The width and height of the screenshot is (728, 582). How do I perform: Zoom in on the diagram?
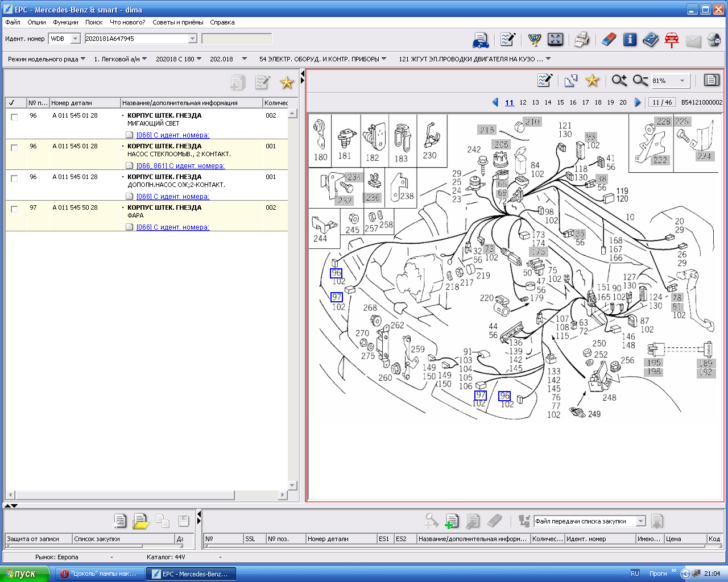[x=619, y=80]
